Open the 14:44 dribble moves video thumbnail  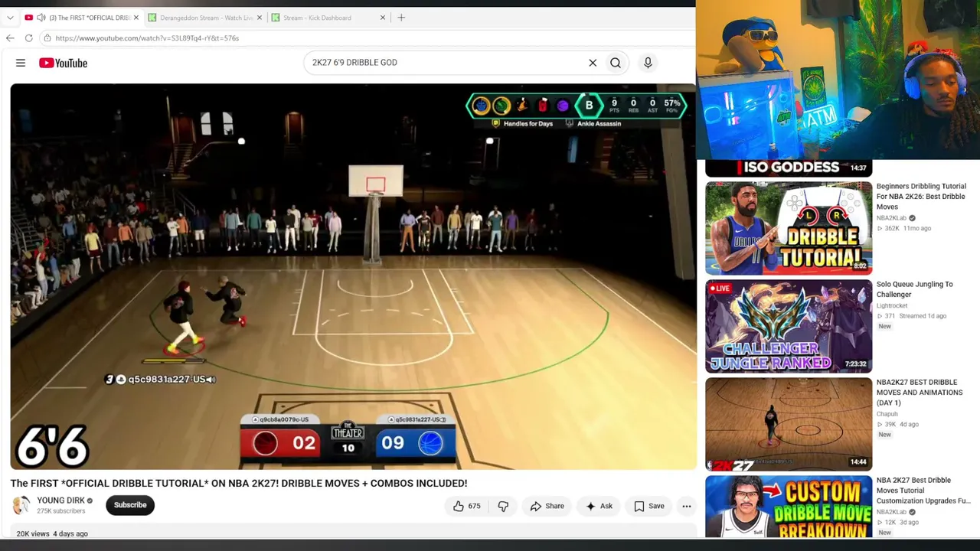(x=789, y=424)
